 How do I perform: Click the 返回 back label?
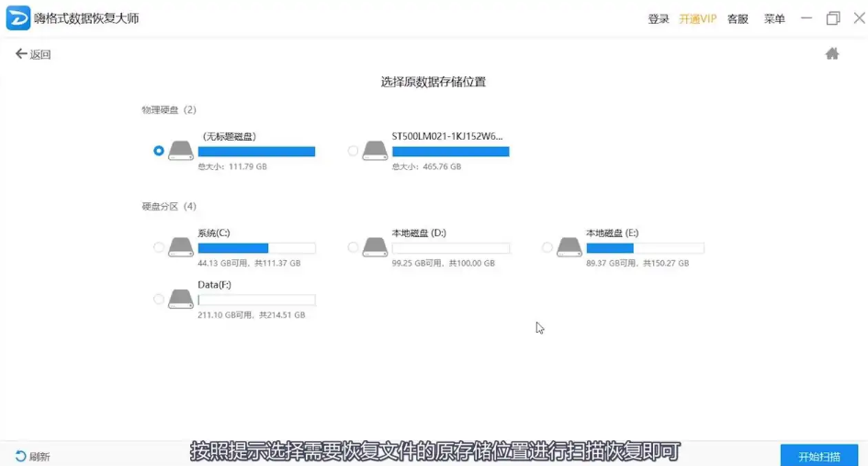coord(40,54)
